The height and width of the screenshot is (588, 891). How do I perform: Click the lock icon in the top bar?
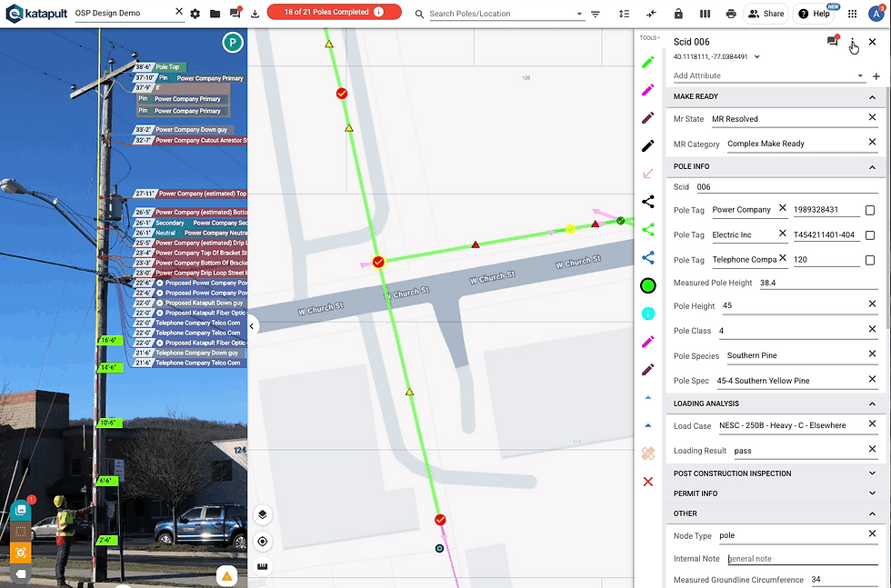click(x=678, y=14)
